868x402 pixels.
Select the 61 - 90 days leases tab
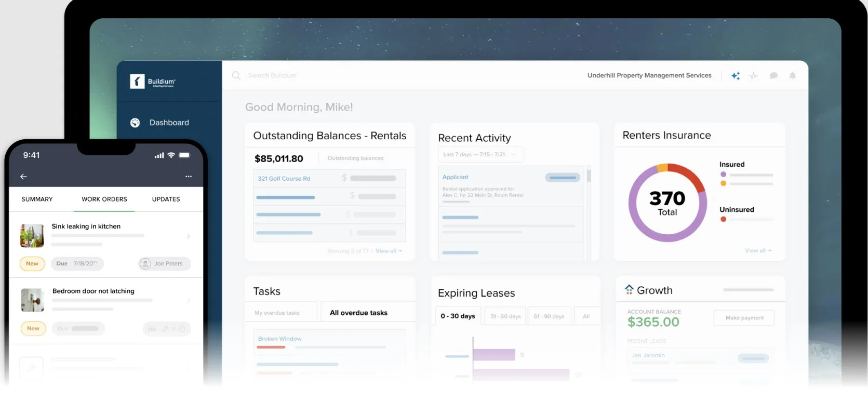(x=549, y=316)
